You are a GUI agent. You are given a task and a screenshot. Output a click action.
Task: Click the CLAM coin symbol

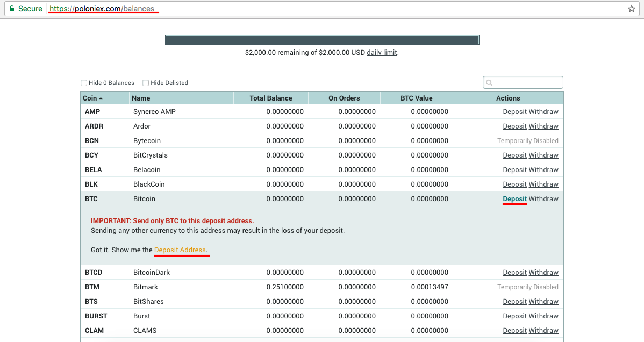(95, 331)
